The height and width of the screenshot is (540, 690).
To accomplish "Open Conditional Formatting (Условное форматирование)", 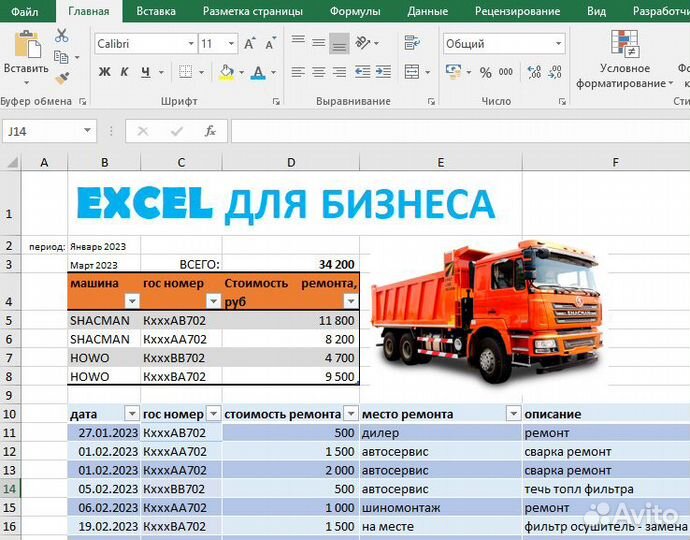I will tap(625, 59).
